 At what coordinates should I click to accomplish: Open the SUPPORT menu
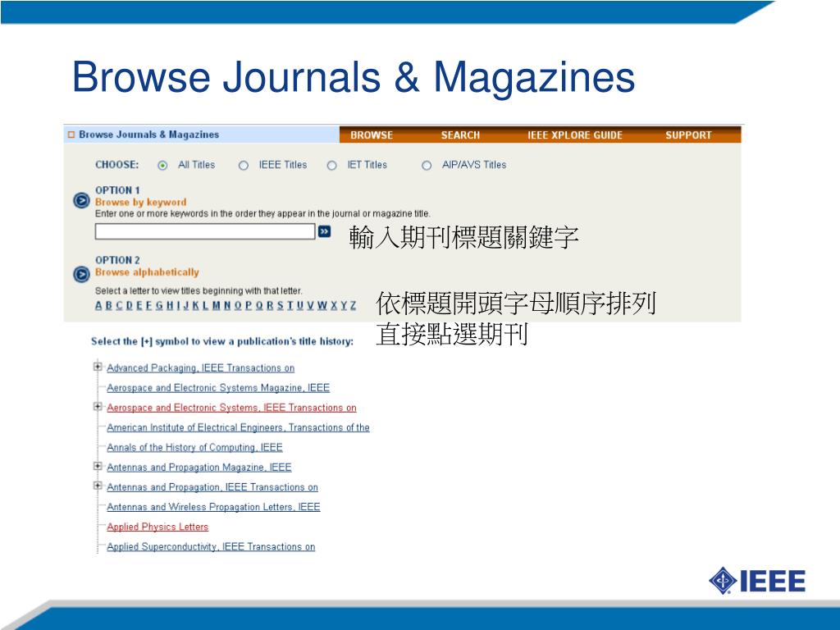pos(688,135)
